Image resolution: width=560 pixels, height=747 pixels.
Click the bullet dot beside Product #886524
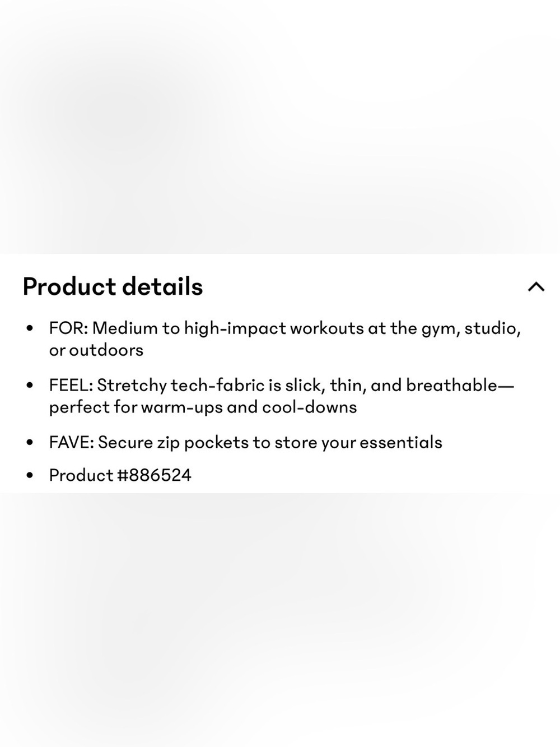coord(30,475)
